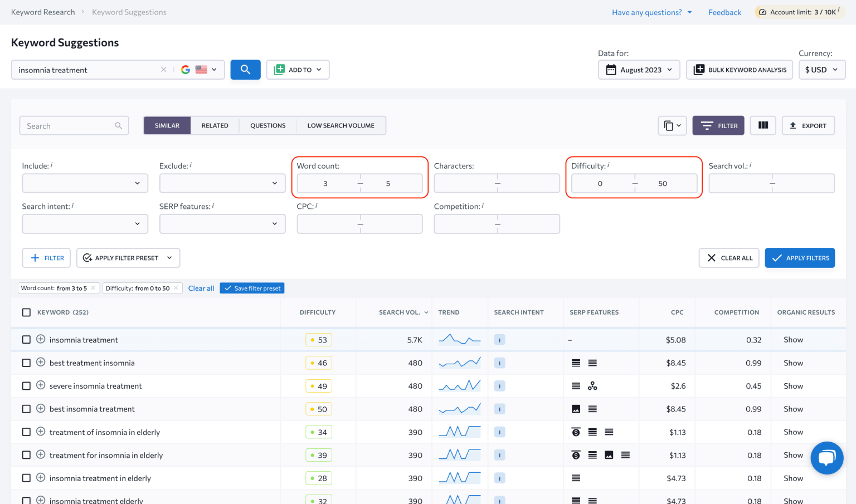Screen dimensions: 856x504
Task: Switch to the Related tab
Action: [215, 125]
